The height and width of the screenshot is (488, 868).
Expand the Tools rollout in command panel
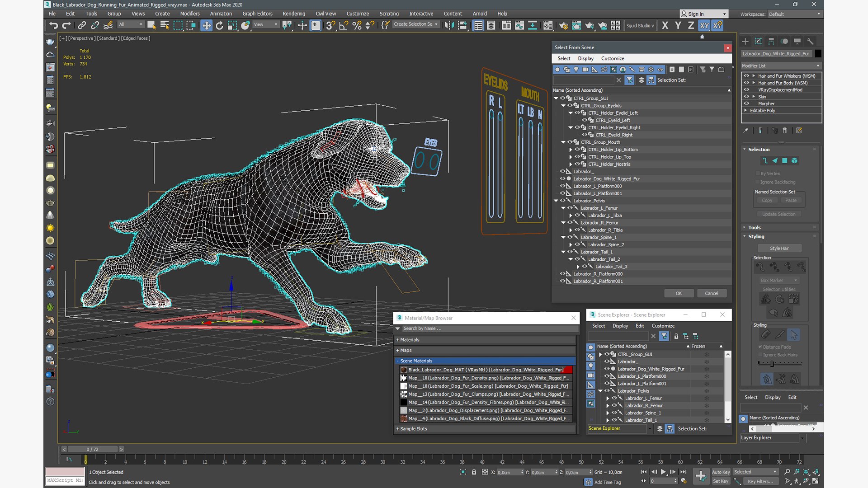[x=754, y=227]
